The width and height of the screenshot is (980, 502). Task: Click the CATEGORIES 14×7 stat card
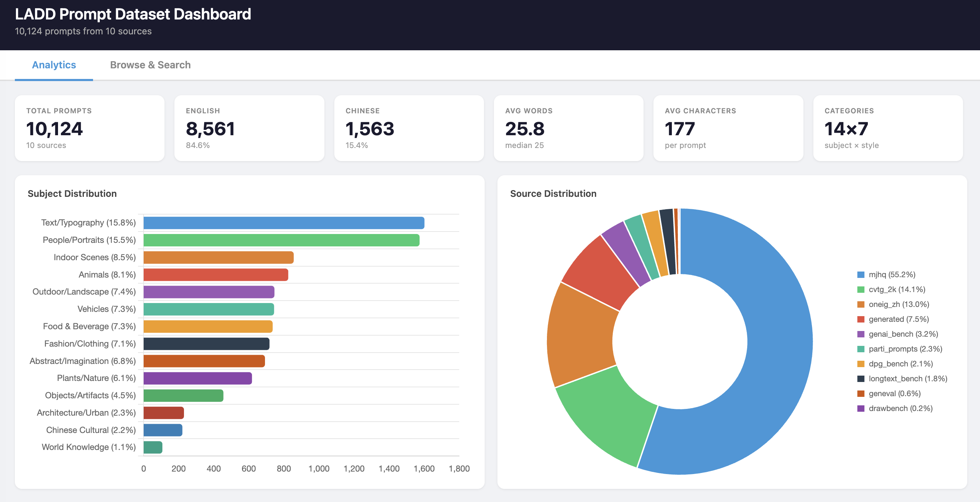888,128
